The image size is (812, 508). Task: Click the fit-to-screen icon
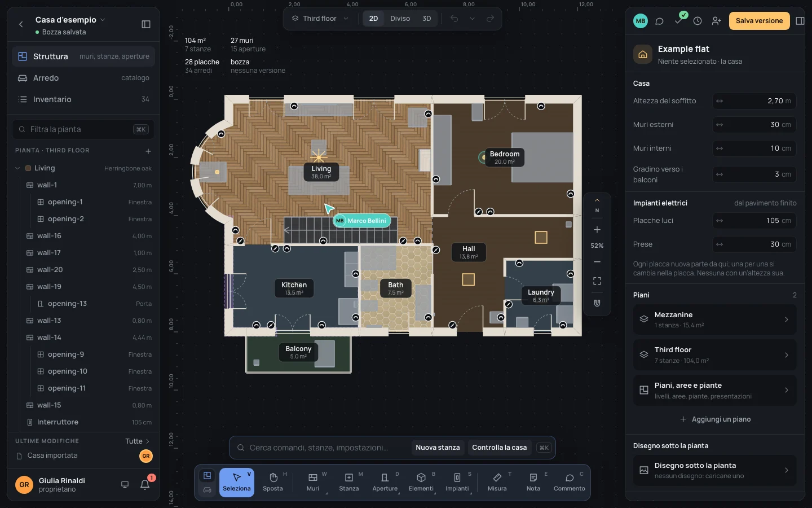click(597, 281)
